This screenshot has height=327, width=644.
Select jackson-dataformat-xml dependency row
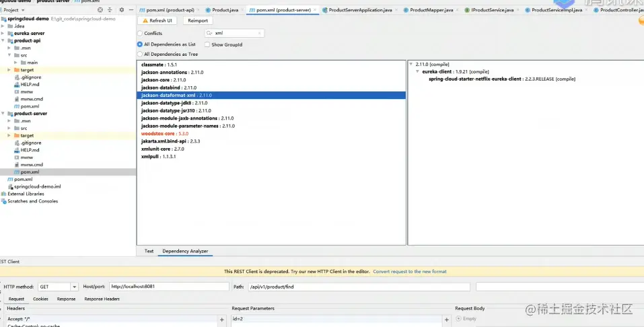(x=271, y=96)
